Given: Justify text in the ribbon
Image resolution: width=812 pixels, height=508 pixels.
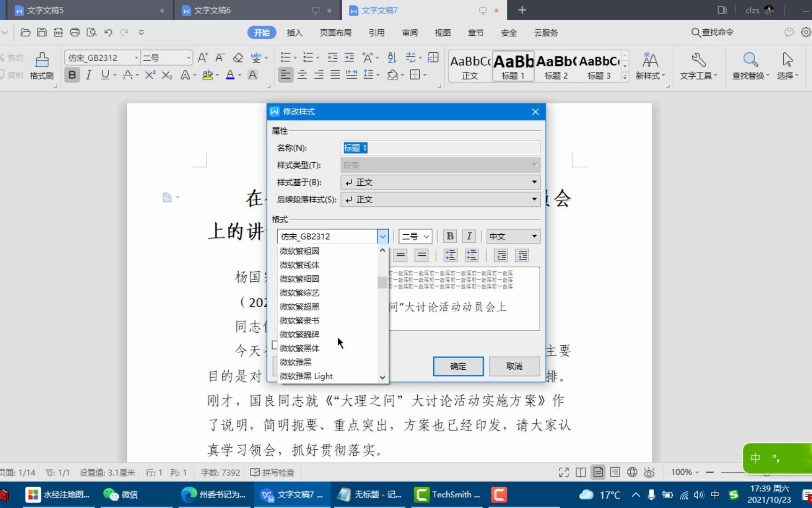Looking at the screenshot, I should click(335, 75).
